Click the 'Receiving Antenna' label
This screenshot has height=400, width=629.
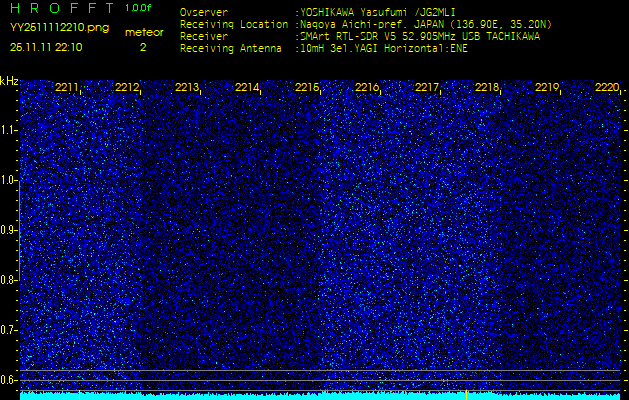231,49
